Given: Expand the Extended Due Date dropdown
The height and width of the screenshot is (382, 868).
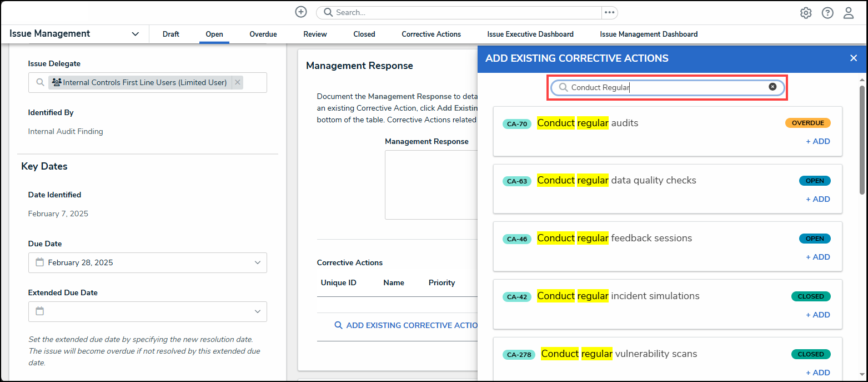Looking at the screenshot, I should click(258, 311).
